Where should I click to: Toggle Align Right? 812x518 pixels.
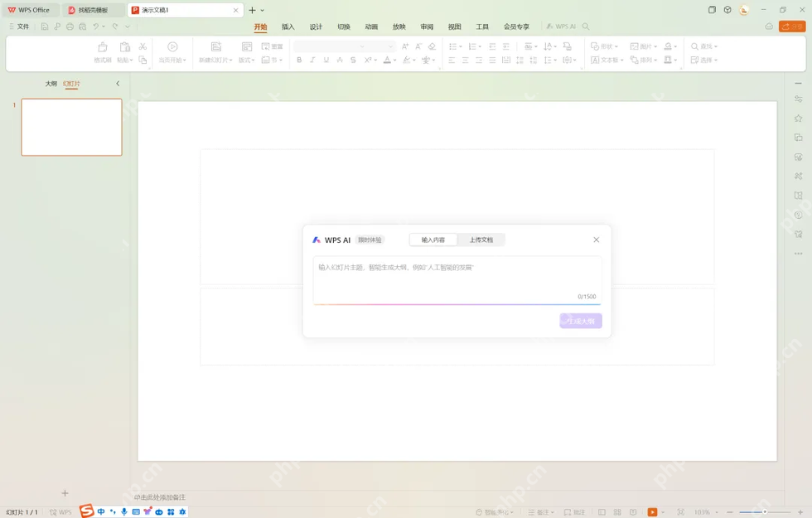479,60
